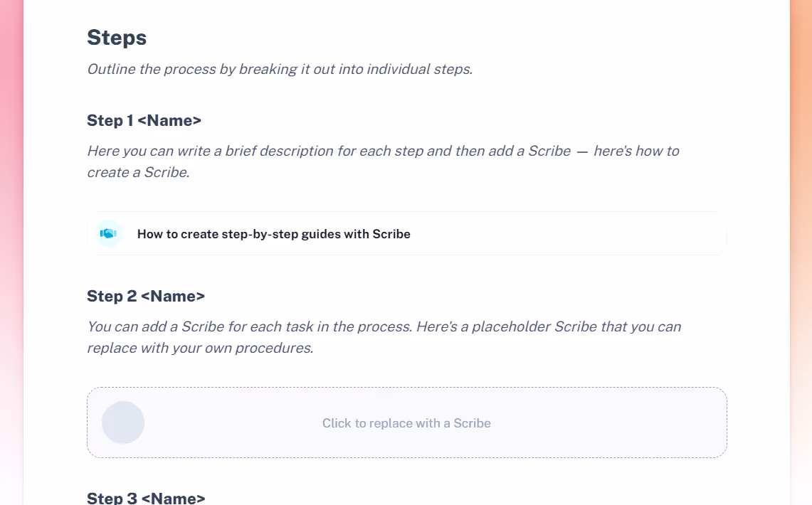This screenshot has height=505, width=812.
Task: Click the guide card title text
Action: 274,233
